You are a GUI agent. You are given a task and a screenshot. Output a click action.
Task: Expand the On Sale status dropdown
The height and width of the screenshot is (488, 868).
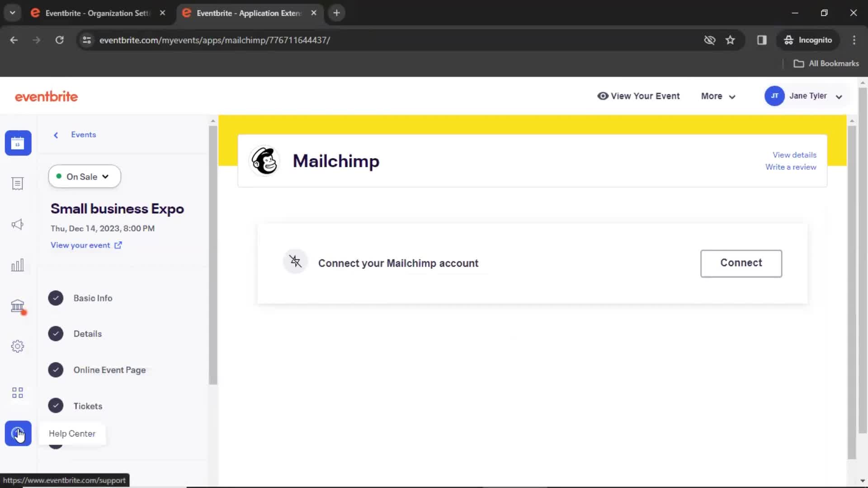pos(85,177)
